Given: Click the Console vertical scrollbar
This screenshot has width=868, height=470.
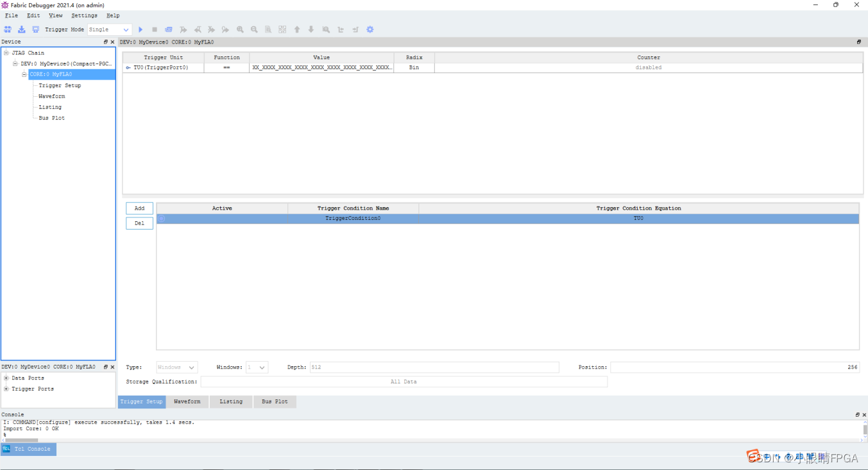Looking at the screenshot, I should 865,429.
